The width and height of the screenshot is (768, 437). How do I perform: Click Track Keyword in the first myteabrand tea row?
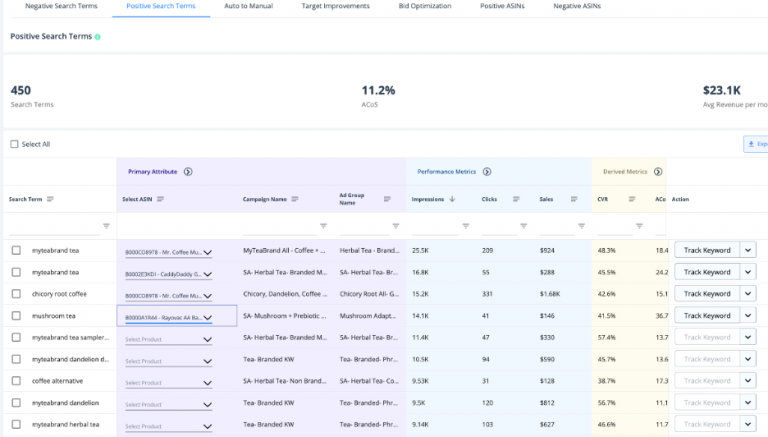coord(706,250)
